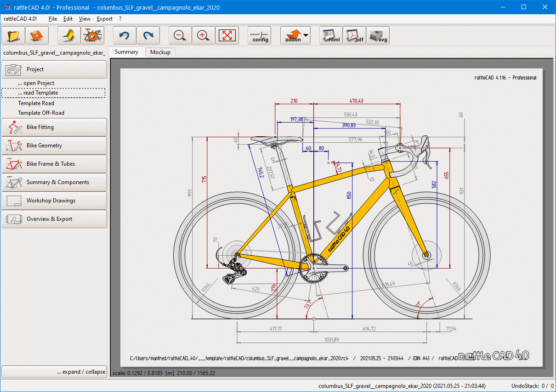This screenshot has height=392, width=556.
Task: Click the red vertical dimension 655
Action: pos(446,176)
